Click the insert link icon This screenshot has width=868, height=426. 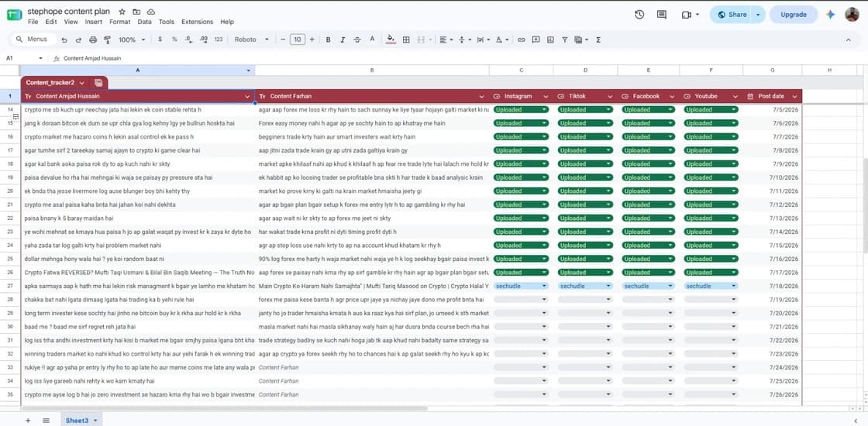(521, 40)
